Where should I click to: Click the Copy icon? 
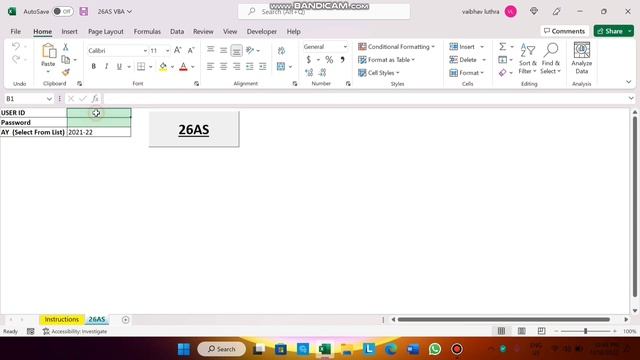(65, 60)
